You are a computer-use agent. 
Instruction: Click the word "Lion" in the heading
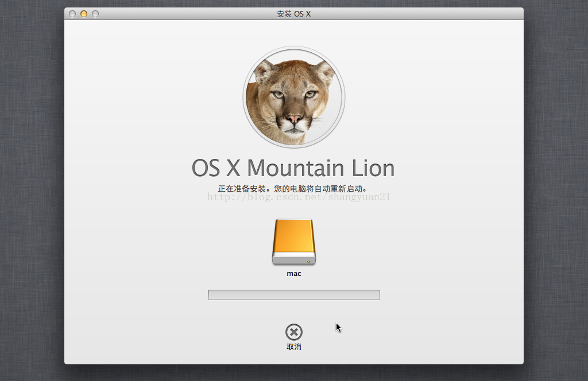tap(372, 168)
